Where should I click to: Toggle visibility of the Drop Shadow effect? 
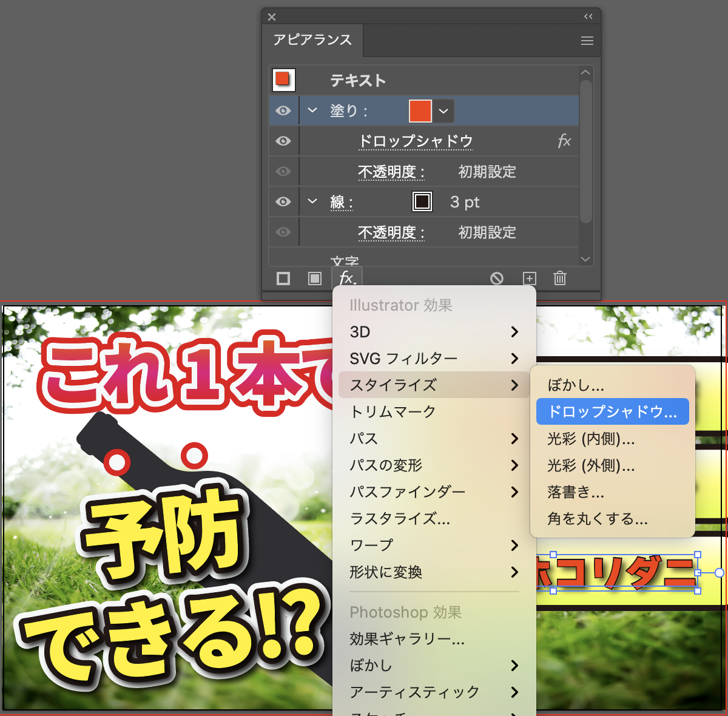283,141
